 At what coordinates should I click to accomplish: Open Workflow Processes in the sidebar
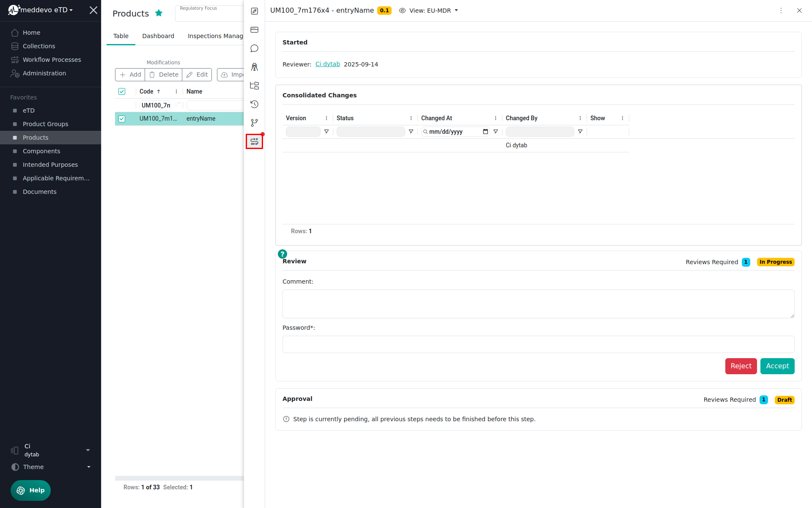coord(52,60)
